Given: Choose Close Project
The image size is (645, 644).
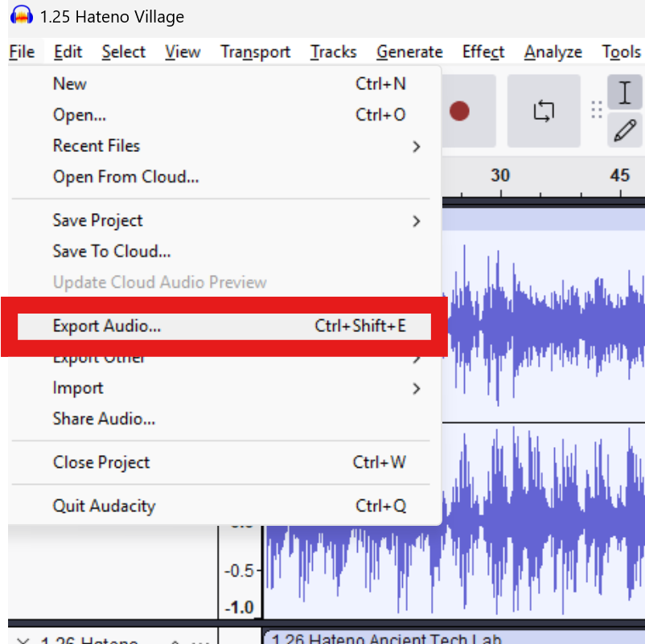Looking at the screenshot, I should click(224, 462).
